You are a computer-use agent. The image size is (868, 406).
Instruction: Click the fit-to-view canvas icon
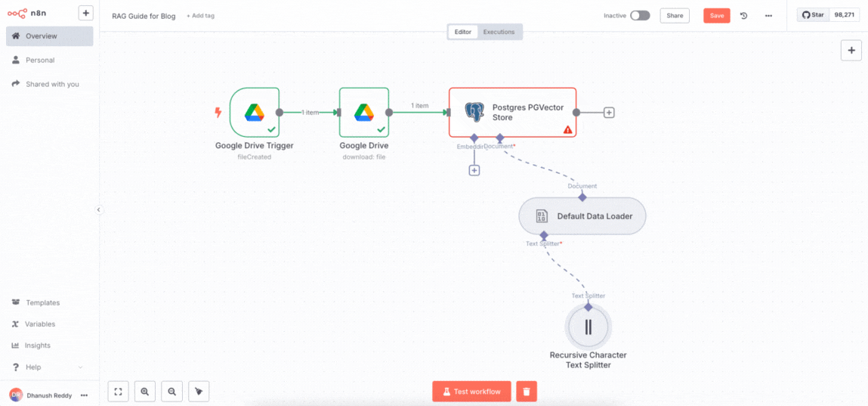(118, 392)
